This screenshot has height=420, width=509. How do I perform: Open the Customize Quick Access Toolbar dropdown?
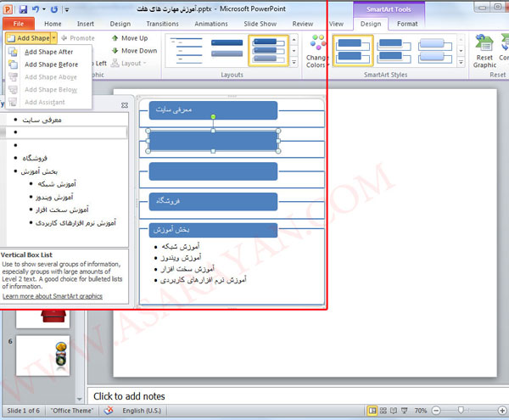(x=67, y=9)
